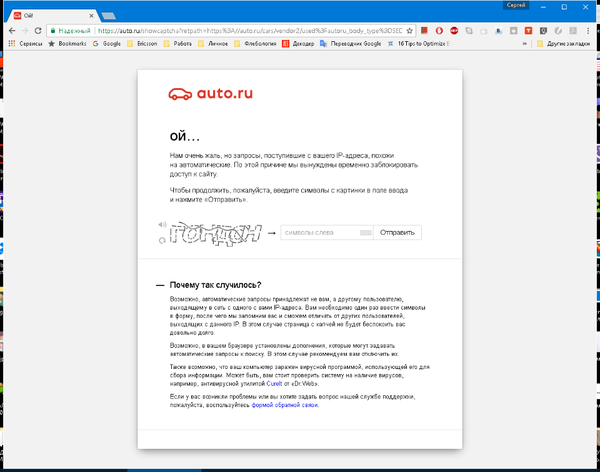Click the heading ой…
600x472 pixels.
click(x=185, y=136)
